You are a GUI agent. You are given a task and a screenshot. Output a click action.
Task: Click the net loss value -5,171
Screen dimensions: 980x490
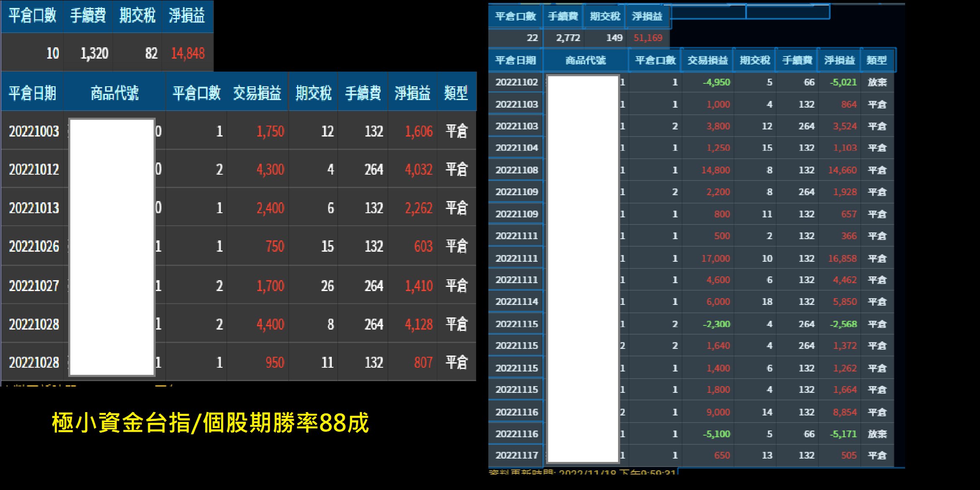pyautogui.click(x=844, y=434)
